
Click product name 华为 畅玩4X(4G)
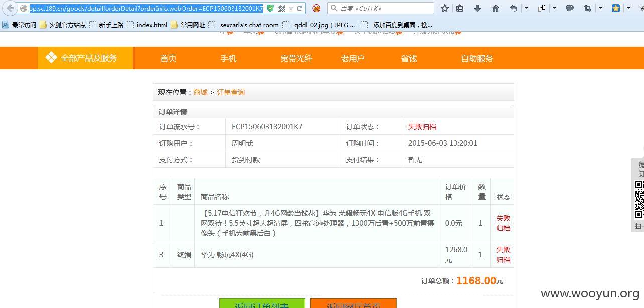click(x=227, y=255)
